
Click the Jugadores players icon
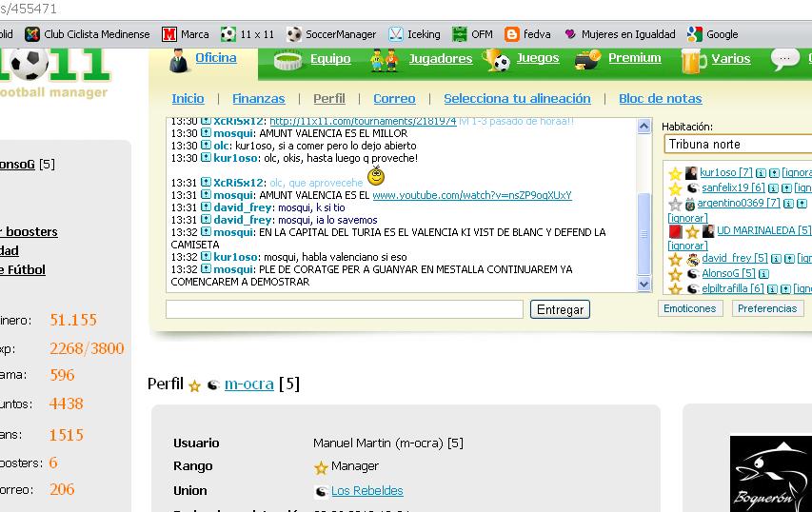[385, 61]
